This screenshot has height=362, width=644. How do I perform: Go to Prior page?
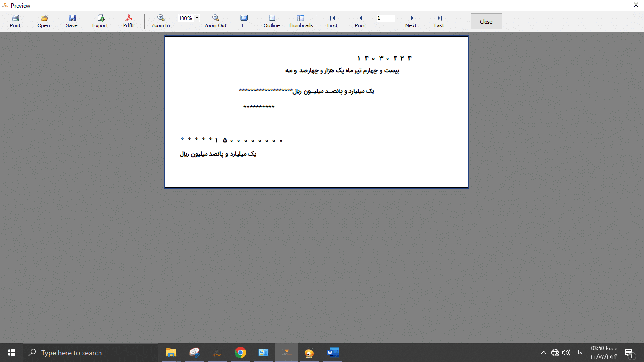tap(360, 21)
